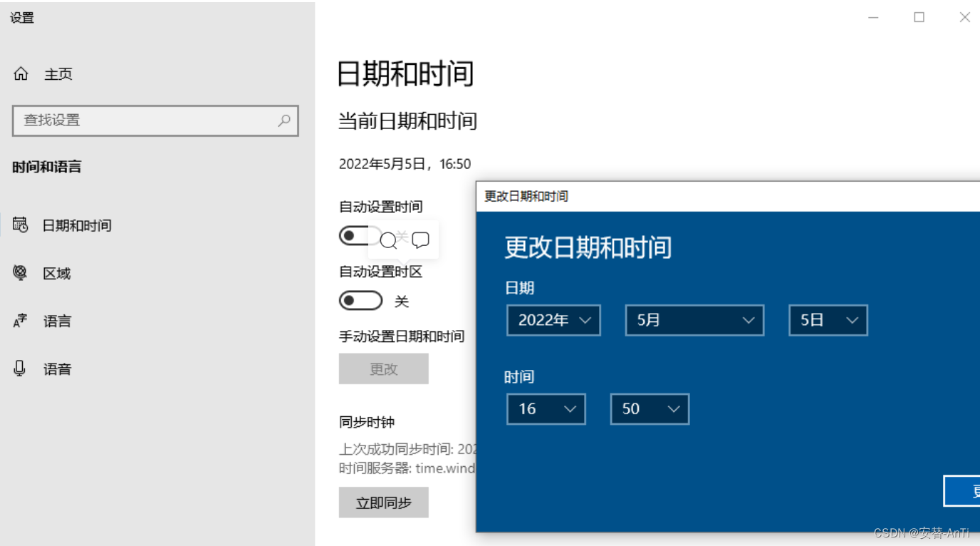Viewport: 980px width, 546px height.
Task: Click the 语音 microphone icon
Action: pos(20,369)
